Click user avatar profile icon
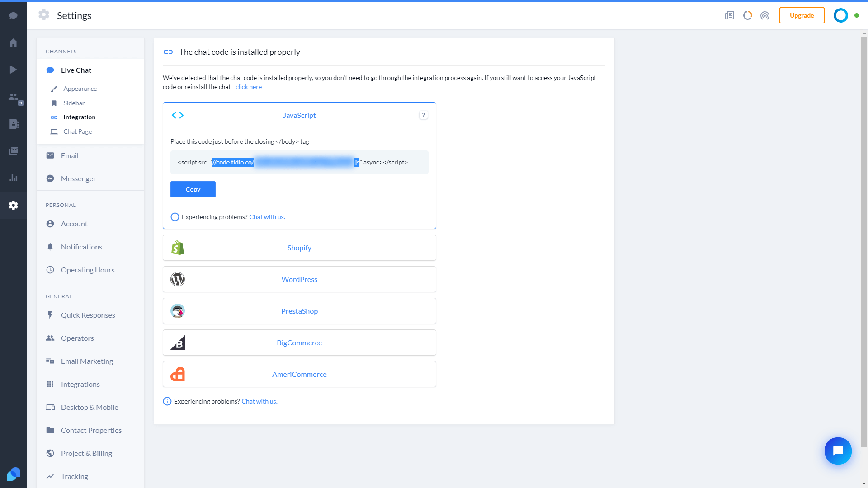Screen dimensions: 868x488 click(x=841, y=15)
